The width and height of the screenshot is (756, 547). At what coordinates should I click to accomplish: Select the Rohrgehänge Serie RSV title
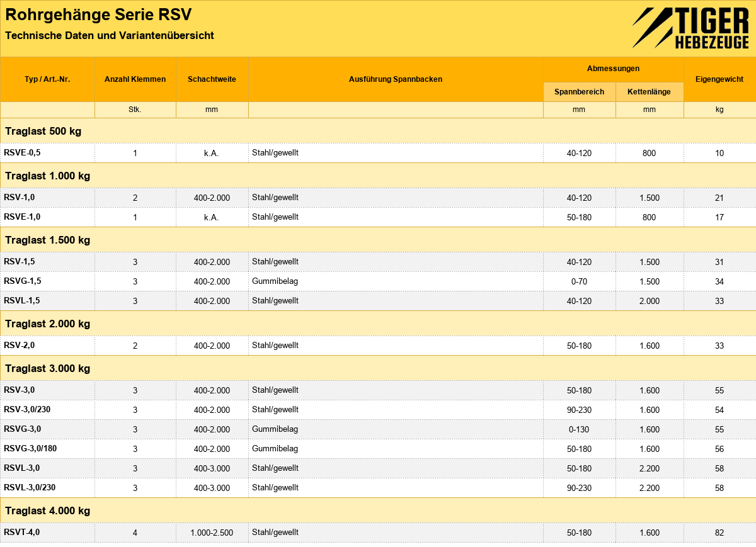(x=98, y=15)
